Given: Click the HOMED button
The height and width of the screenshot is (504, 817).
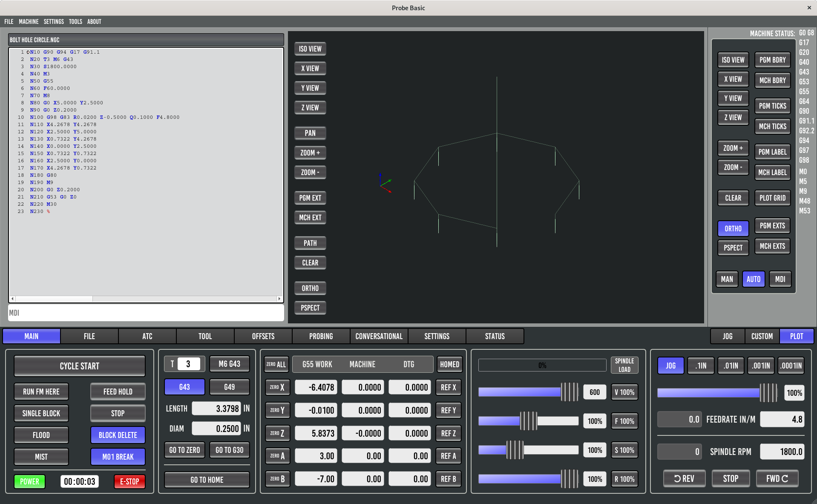Looking at the screenshot, I should [450, 364].
